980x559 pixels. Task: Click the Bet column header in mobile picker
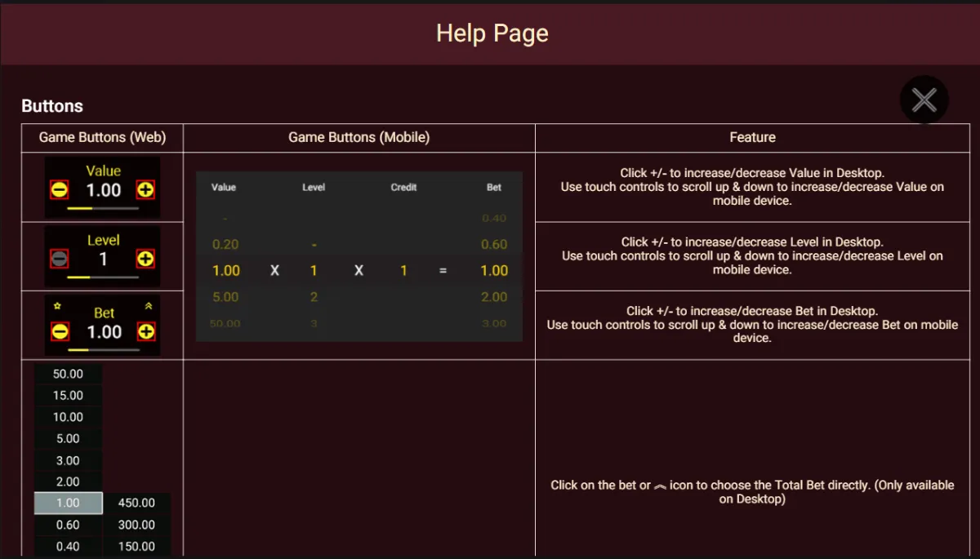tap(494, 187)
